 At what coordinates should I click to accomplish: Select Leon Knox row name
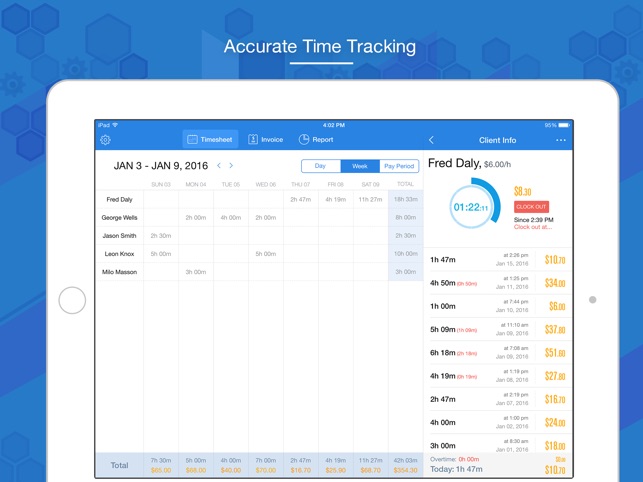pyautogui.click(x=119, y=254)
